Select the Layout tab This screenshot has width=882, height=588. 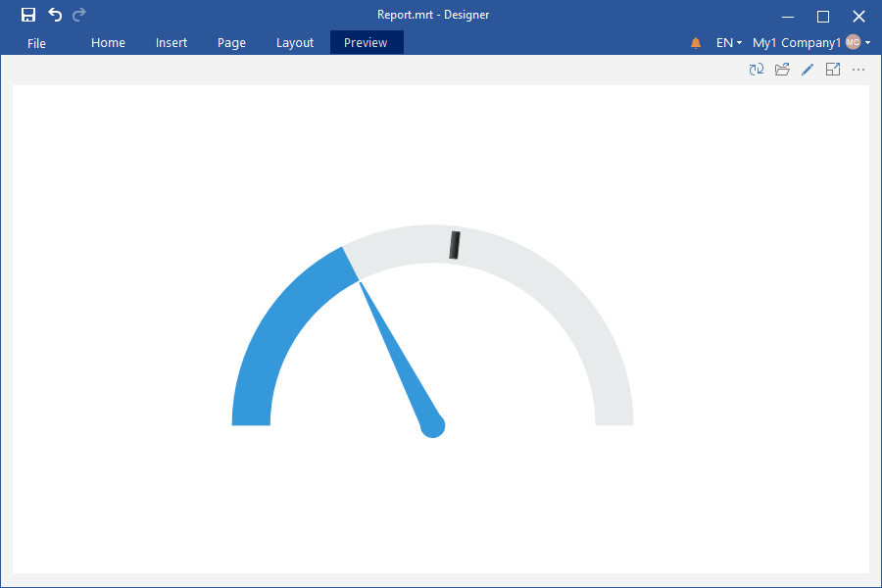click(x=295, y=43)
